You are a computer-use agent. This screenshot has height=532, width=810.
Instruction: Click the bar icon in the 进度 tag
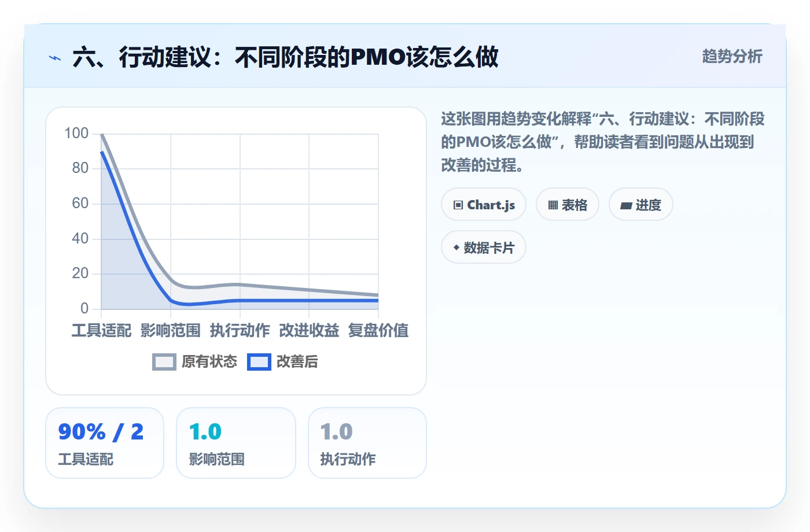click(x=626, y=205)
